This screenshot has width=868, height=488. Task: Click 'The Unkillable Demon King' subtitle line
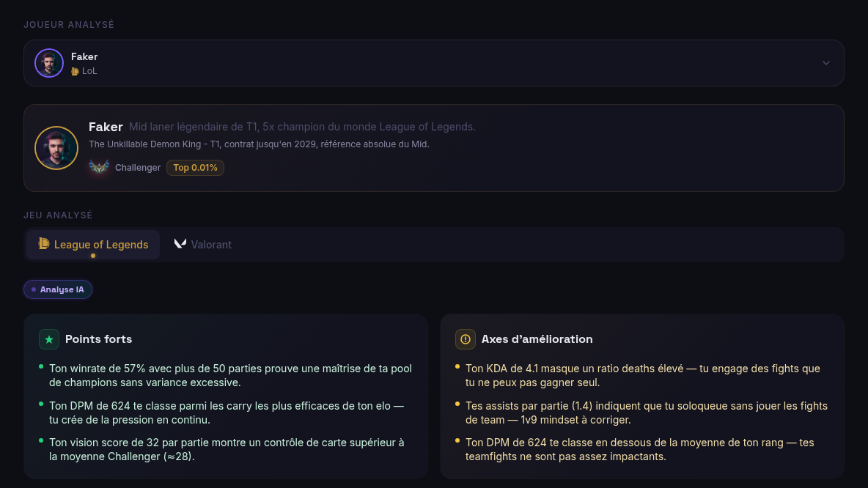(x=259, y=144)
